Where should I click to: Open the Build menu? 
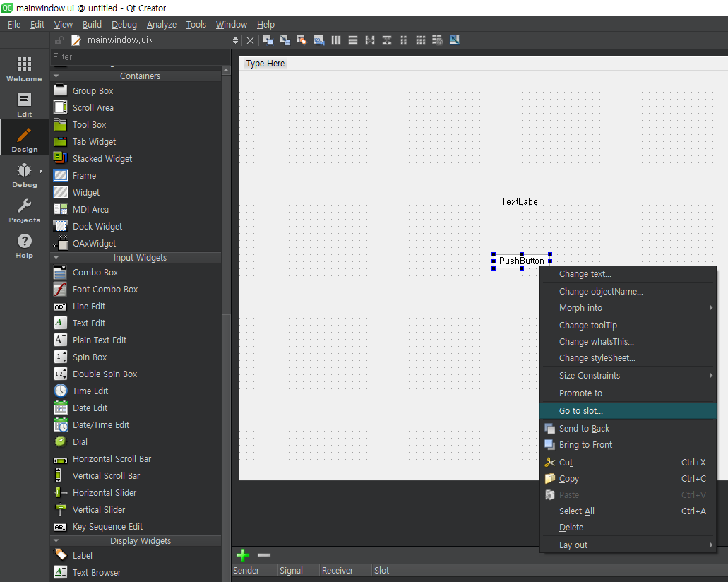(x=92, y=25)
